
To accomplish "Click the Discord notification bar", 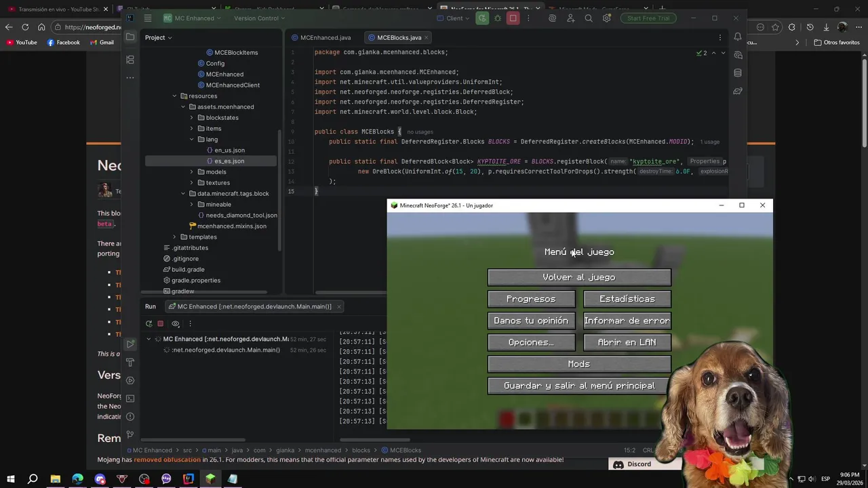I will [644, 464].
